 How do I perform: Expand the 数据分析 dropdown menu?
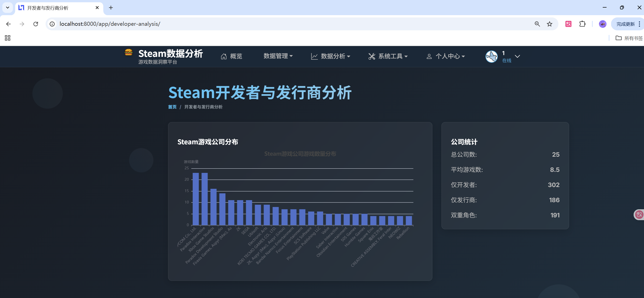(x=331, y=56)
